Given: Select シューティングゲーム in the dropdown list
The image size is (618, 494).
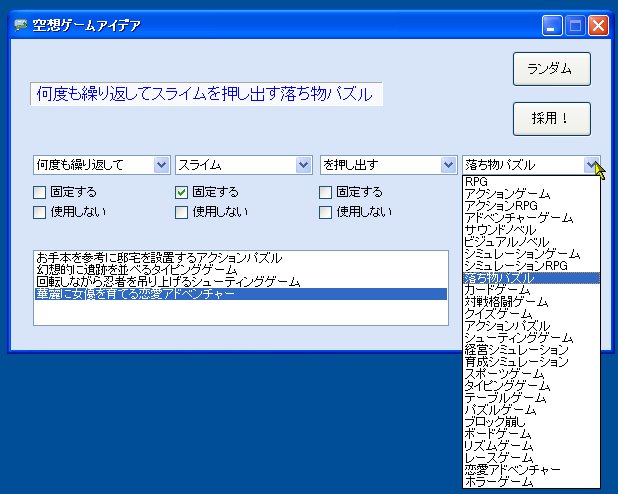Looking at the screenshot, I should click(531, 338).
